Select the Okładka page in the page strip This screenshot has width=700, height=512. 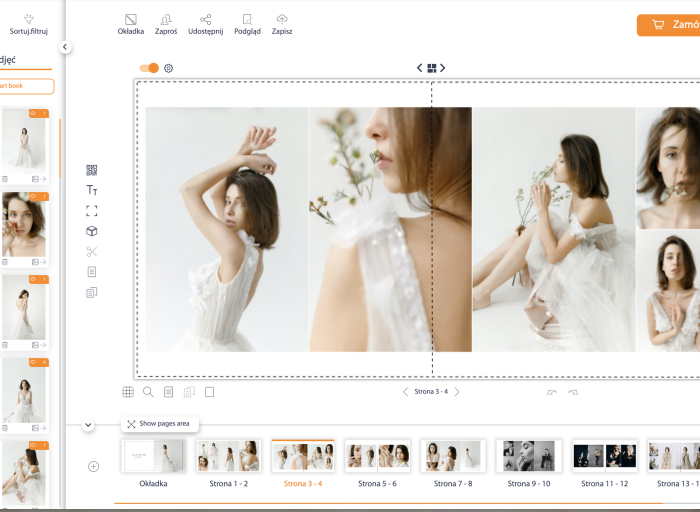point(153,456)
